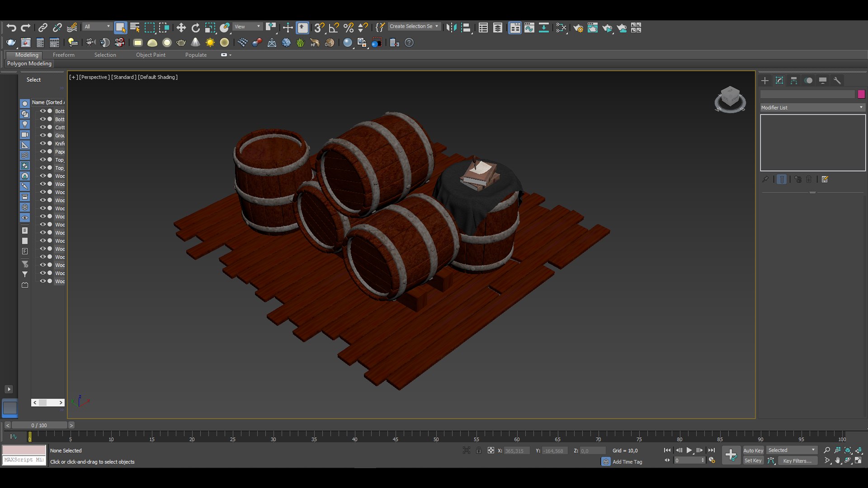Open the Object Paint ribbon tab

click(x=151, y=55)
